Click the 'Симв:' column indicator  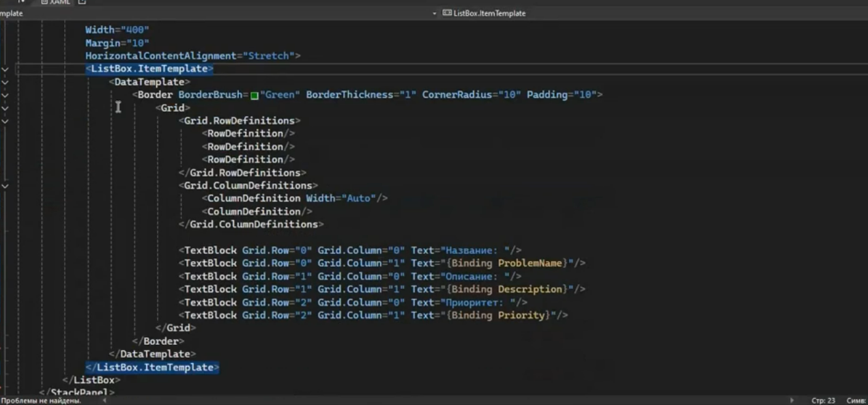(856, 400)
